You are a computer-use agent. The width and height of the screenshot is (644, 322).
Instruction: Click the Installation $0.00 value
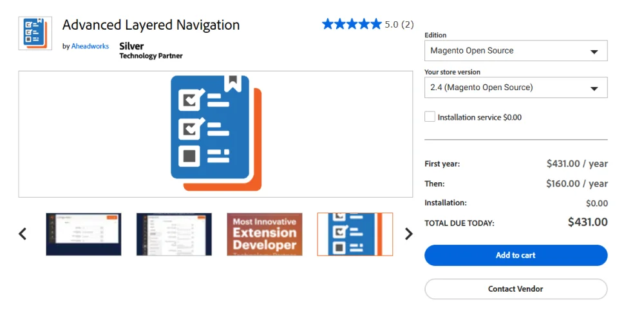tap(597, 204)
